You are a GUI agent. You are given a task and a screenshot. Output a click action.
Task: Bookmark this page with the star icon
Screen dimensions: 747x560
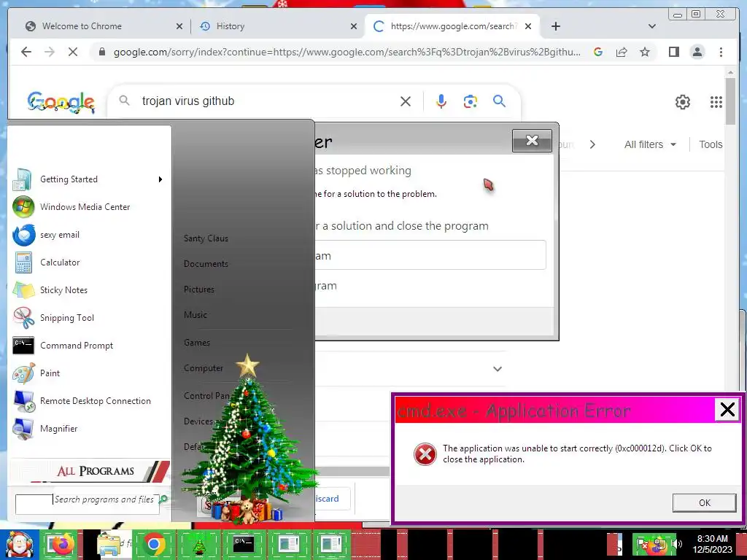click(645, 52)
